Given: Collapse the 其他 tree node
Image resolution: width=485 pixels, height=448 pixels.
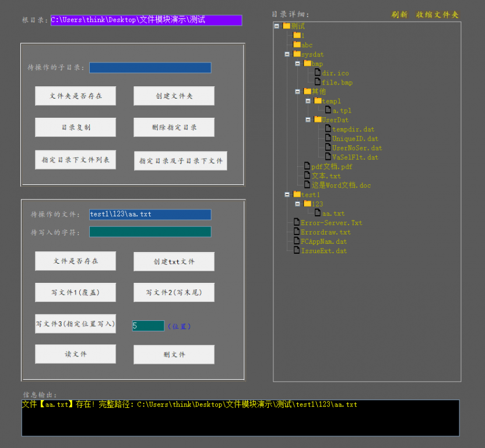Looking at the screenshot, I should [x=297, y=92].
